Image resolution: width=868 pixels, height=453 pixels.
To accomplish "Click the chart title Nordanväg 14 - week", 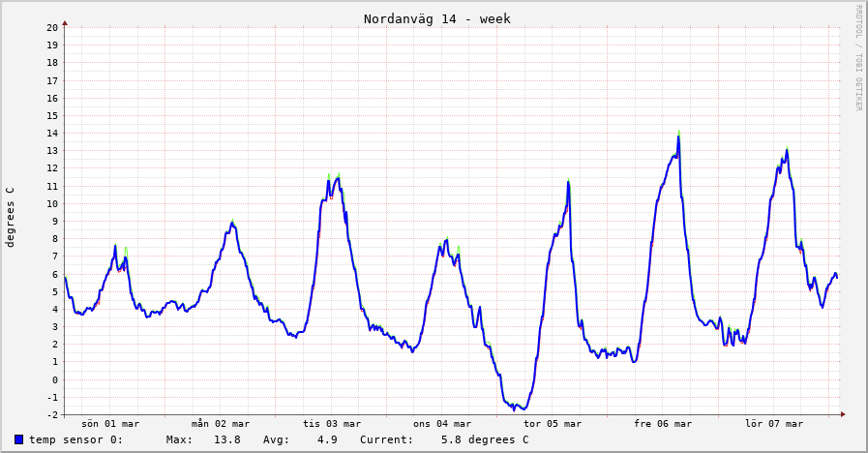I will [x=436, y=18].
